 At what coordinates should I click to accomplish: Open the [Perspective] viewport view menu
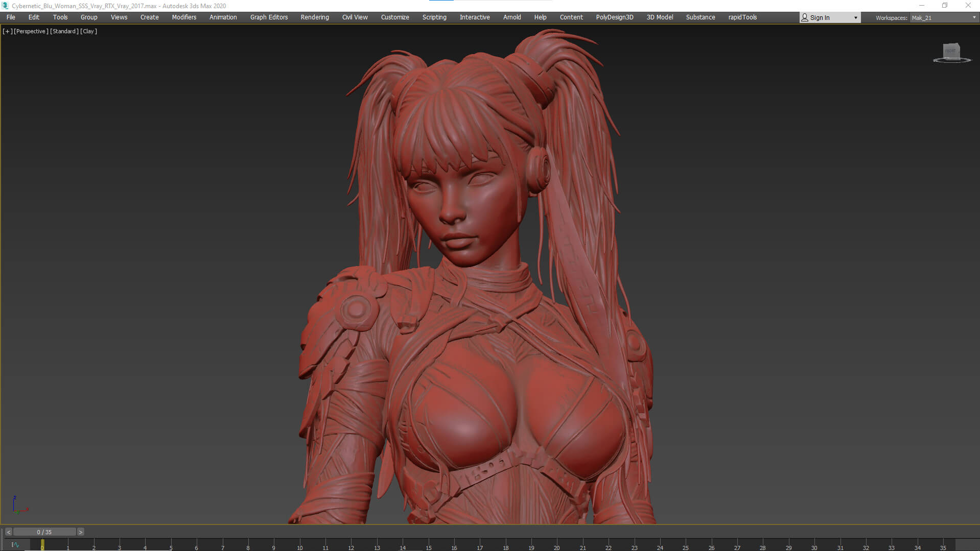[x=31, y=31]
